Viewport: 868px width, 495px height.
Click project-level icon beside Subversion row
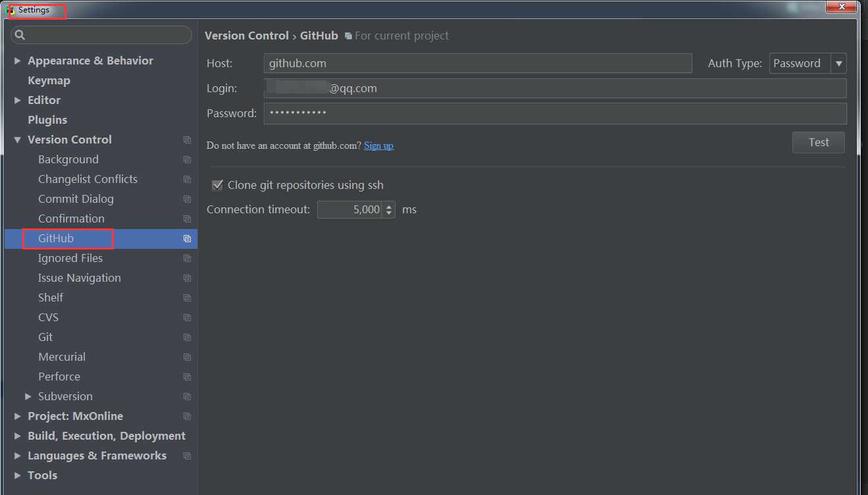(x=187, y=396)
